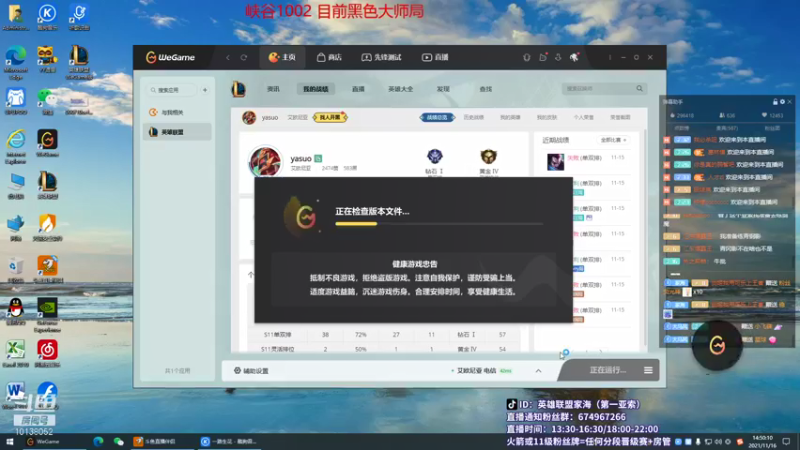Click the magnifier search icon
The image size is (800, 450).
pos(639,89)
